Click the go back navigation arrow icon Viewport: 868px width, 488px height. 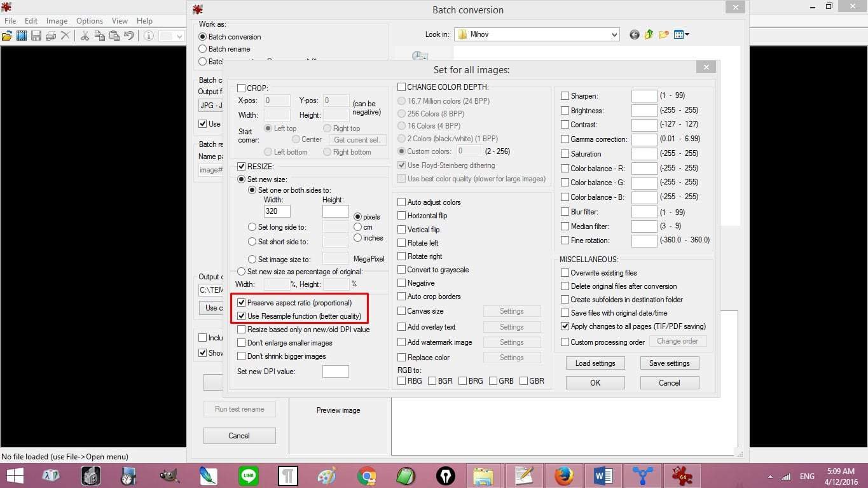coord(634,34)
